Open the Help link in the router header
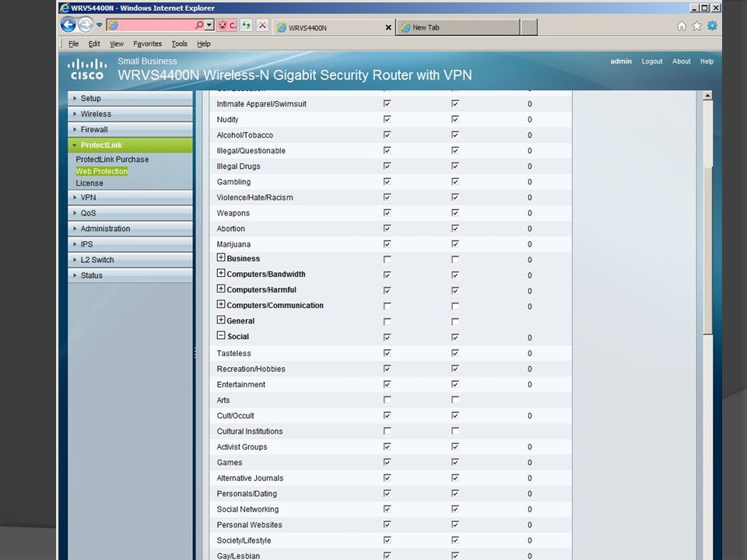 [707, 61]
